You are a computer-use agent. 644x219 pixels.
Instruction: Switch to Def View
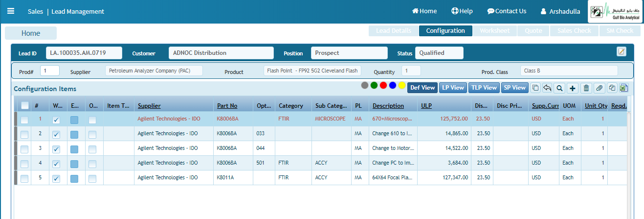[x=422, y=88]
